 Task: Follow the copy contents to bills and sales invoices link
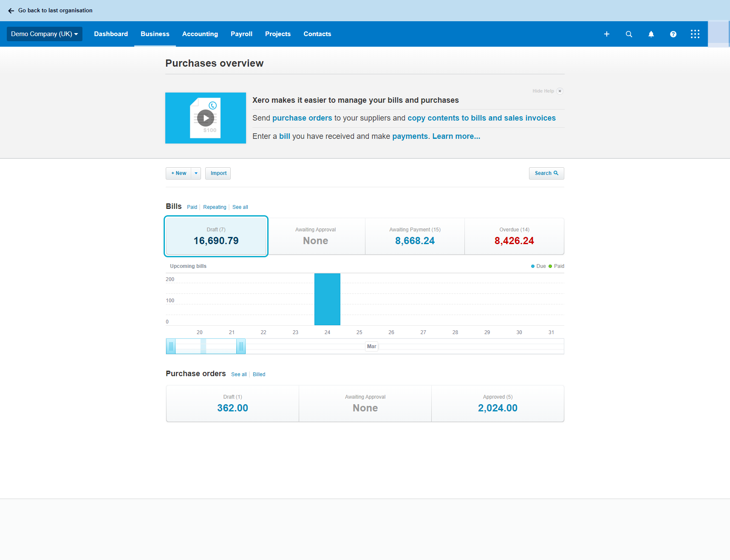481,118
